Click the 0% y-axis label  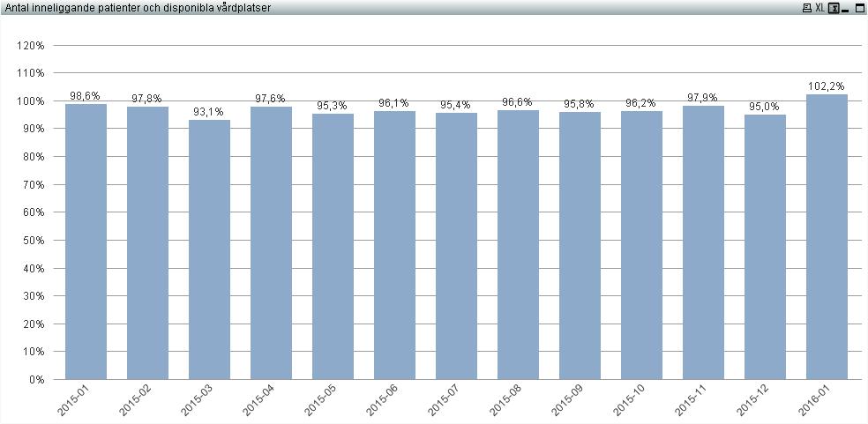36,379
